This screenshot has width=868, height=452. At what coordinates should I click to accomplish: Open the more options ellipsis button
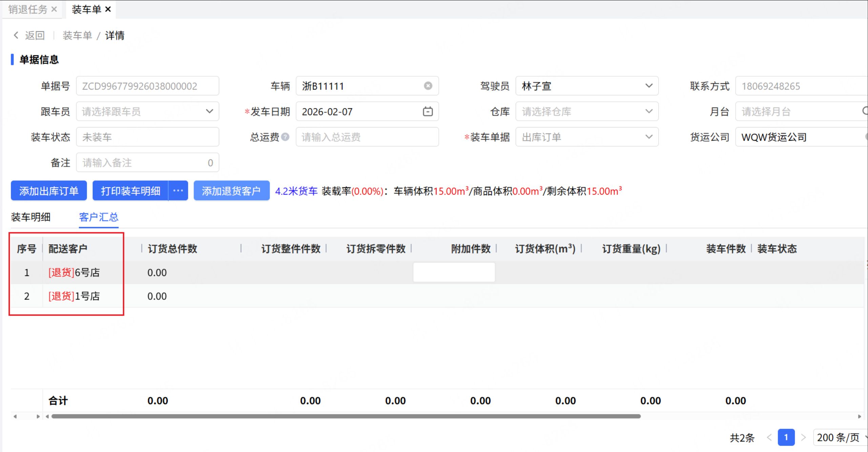[x=178, y=191]
